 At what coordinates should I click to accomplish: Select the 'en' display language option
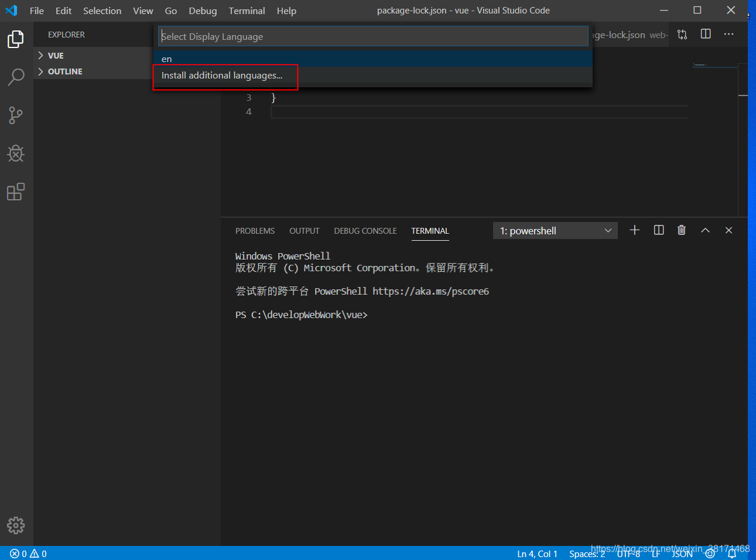(373, 59)
